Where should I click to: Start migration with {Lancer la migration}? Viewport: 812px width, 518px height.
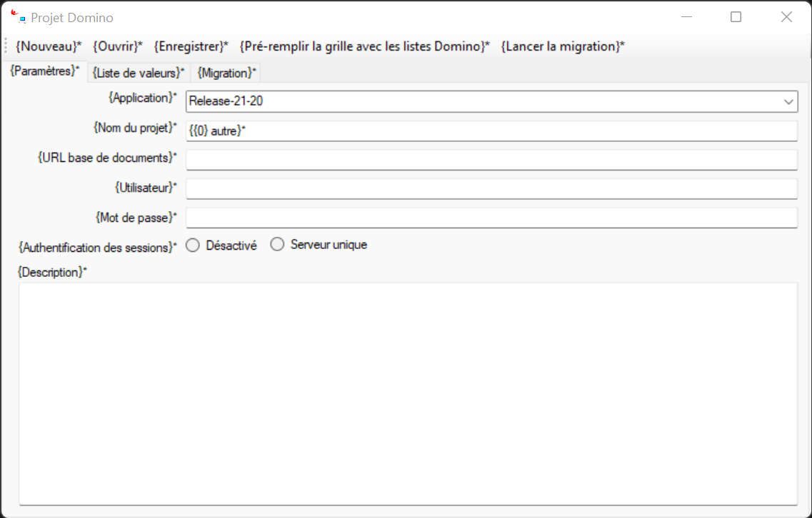tap(563, 46)
